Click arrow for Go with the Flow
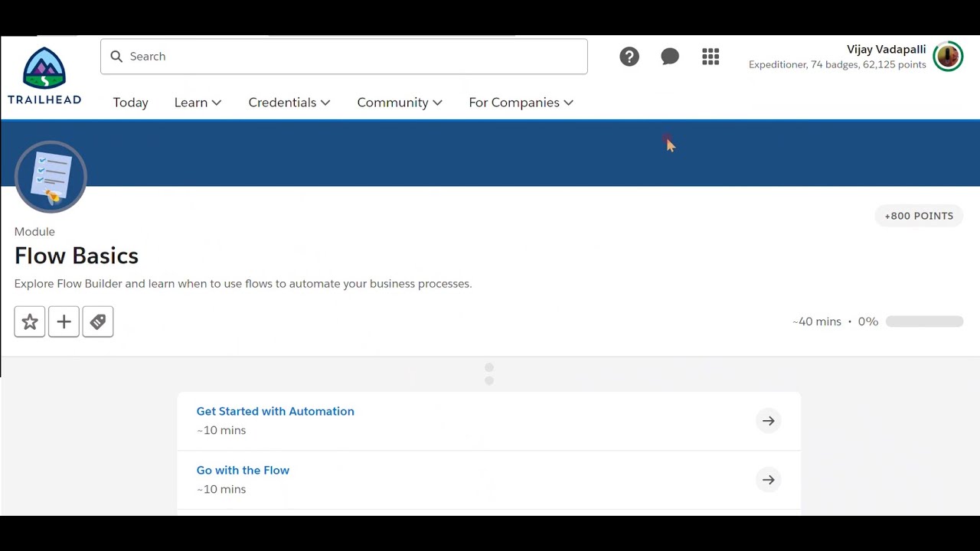 point(769,480)
